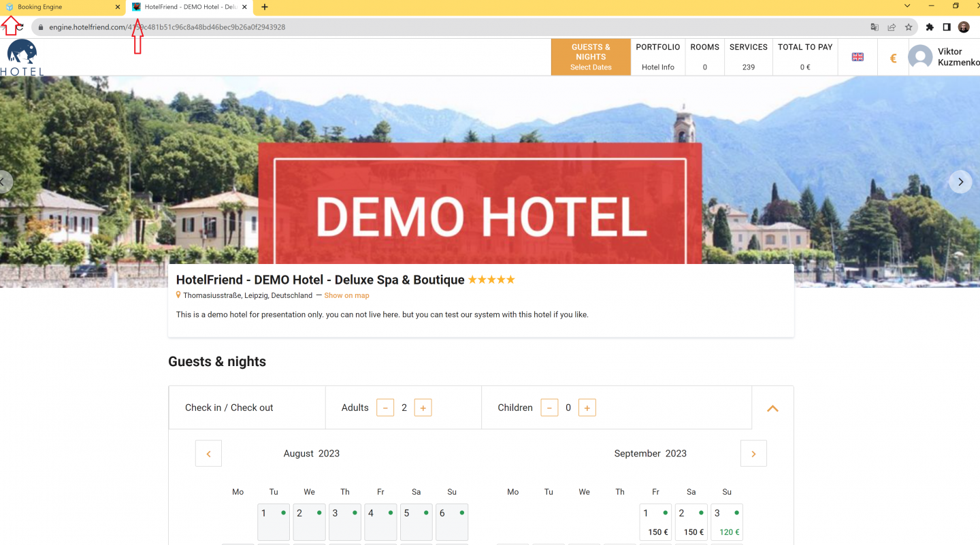Collapse the guests and nights panel
The width and height of the screenshot is (980, 545).
pos(772,408)
